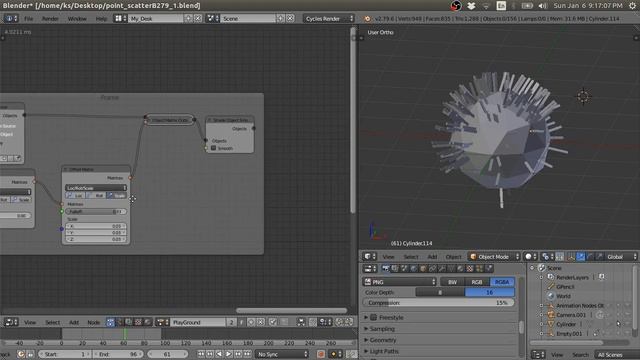The image size is (640, 360).
Task: Toggle the fake user F button
Action: [x=241, y=322]
